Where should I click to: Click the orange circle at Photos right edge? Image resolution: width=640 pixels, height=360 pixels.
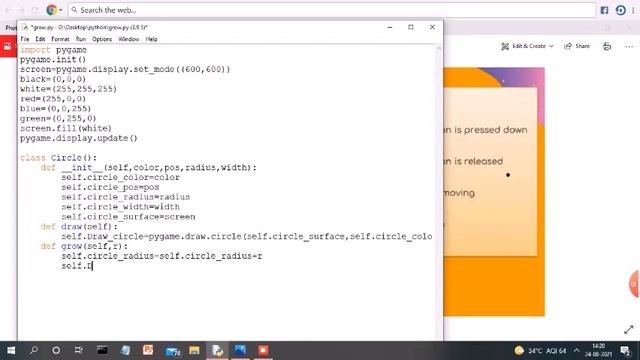(x=634, y=284)
